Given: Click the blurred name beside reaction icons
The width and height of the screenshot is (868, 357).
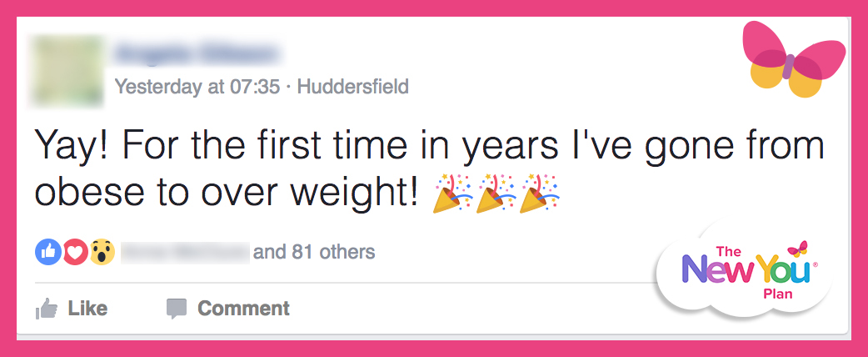Looking at the screenshot, I should [186, 252].
